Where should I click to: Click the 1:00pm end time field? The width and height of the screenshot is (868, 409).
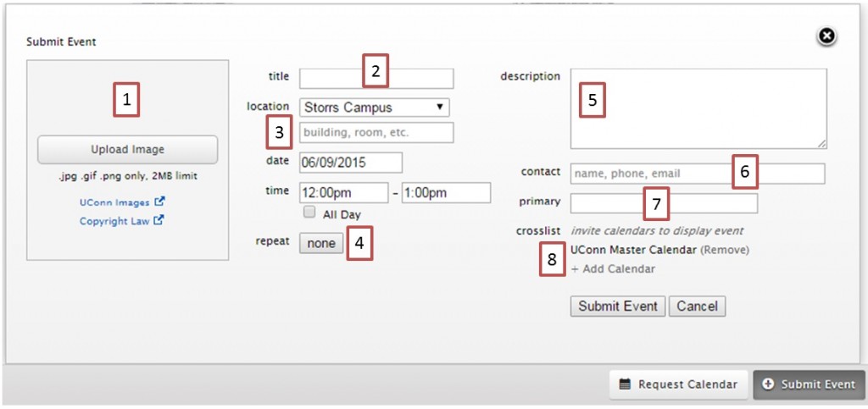pyautogui.click(x=446, y=193)
